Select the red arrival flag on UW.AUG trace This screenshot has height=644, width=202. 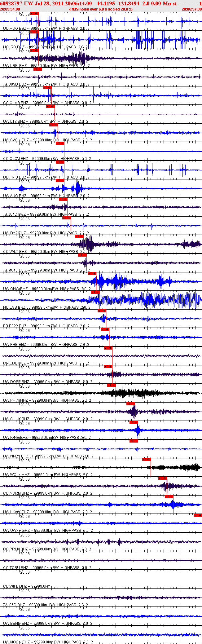click(x=60, y=181)
